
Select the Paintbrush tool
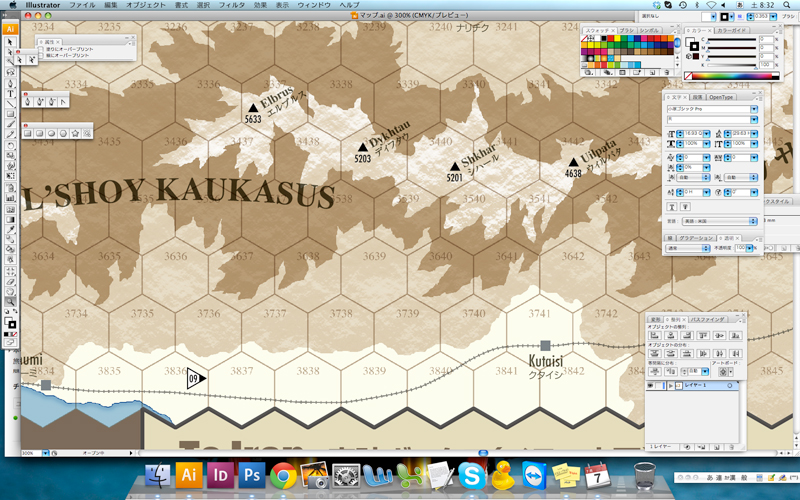pos(10,124)
